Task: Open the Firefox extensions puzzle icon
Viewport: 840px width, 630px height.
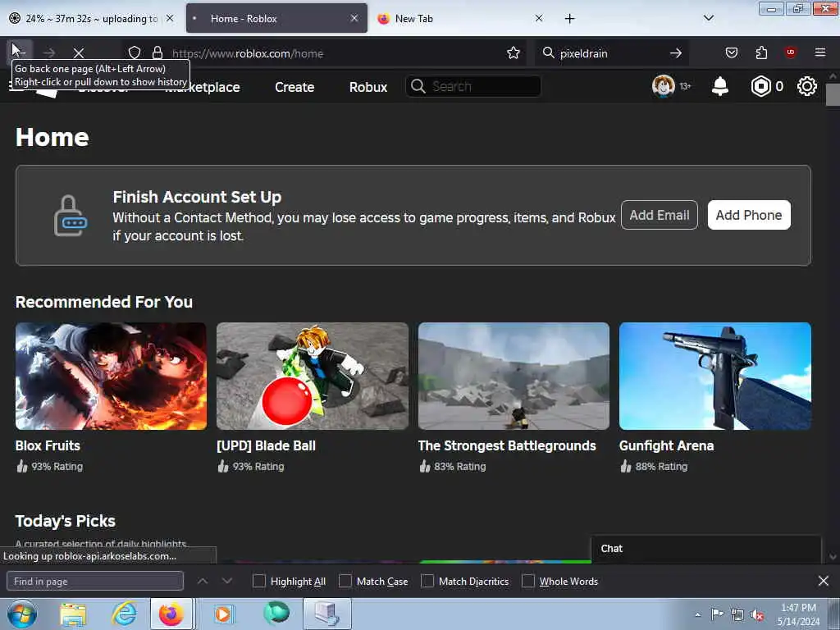Action: (761, 52)
